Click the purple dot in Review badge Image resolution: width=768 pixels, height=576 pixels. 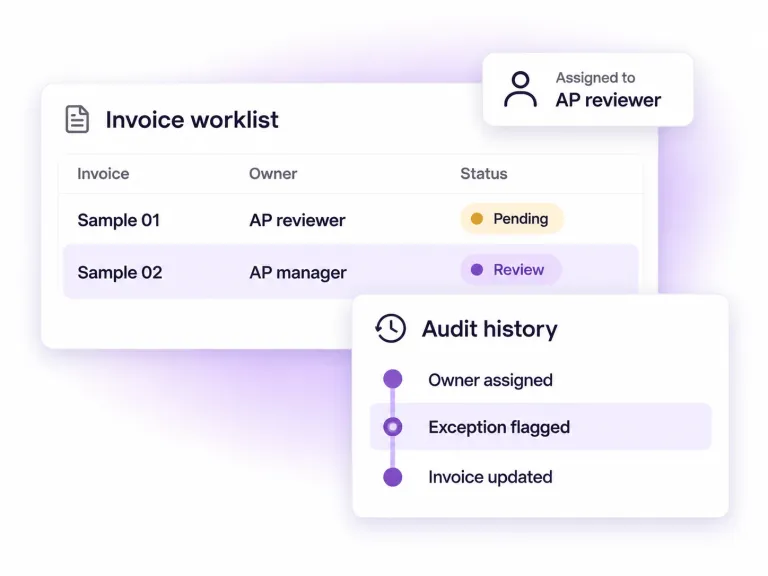click(x=477, y=269)
